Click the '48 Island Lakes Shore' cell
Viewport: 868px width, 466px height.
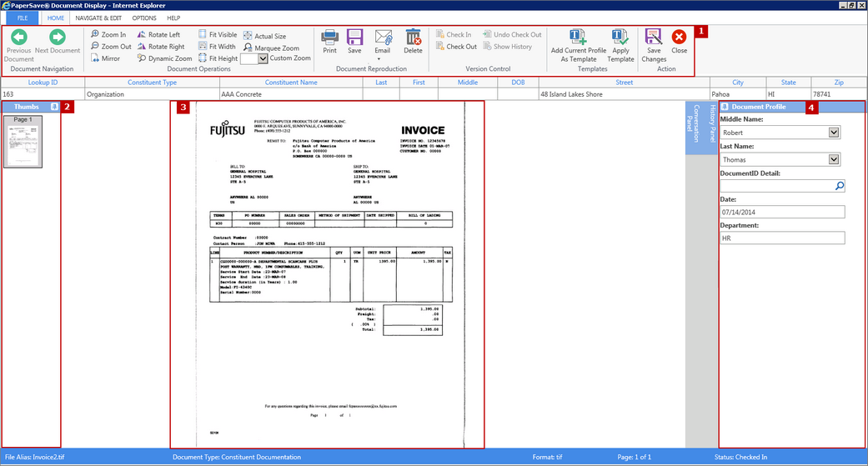[625, 94]
